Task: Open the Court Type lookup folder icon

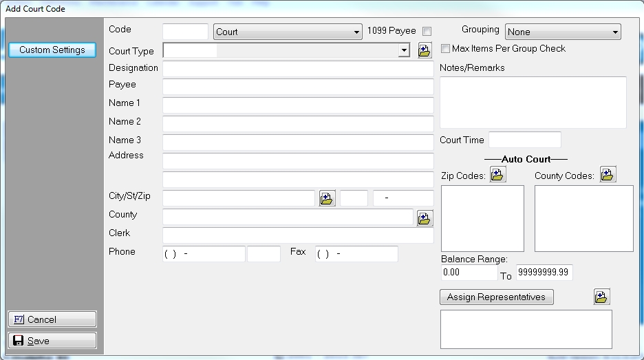Action: click(425, 50)
